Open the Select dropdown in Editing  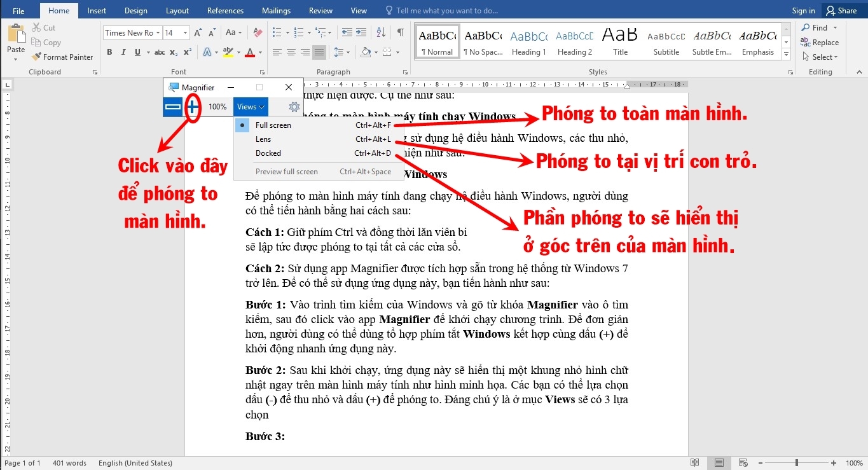820,57
